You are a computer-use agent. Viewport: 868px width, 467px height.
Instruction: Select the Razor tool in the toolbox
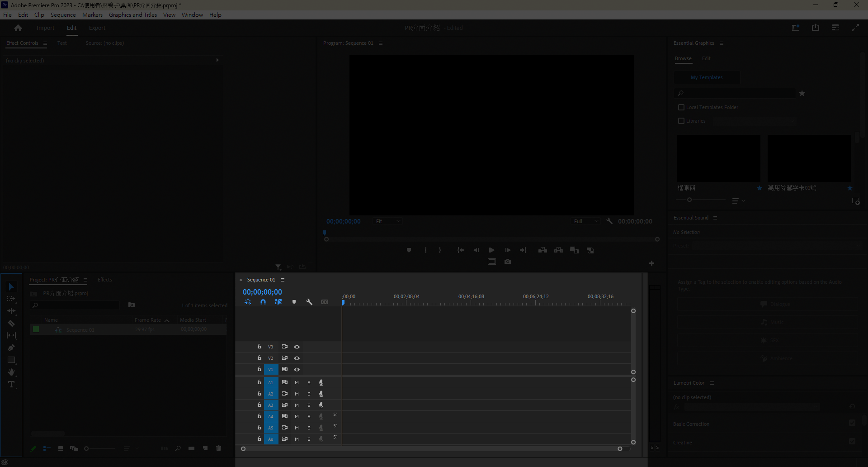coord(11,324)
